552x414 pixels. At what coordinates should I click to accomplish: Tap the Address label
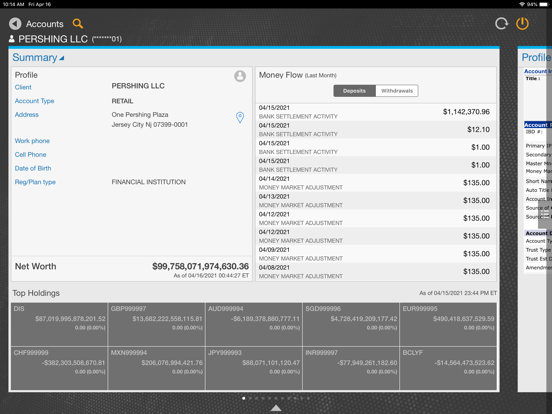click(x=27, y=115)
